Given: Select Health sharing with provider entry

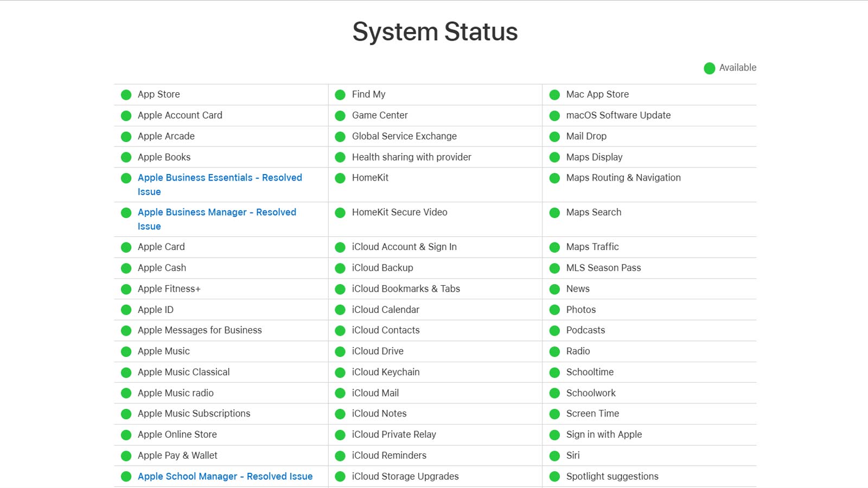Looking at the screenshot, I should 412,157.
